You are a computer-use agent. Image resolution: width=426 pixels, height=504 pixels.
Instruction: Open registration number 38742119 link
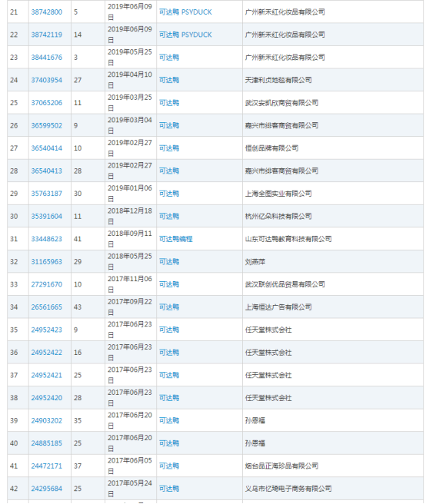coord(47,35)
